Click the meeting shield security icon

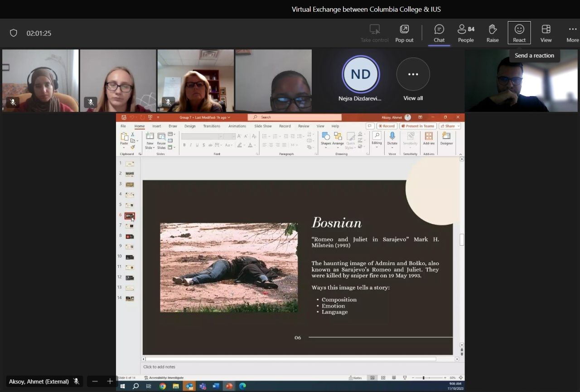pos(14,33)
